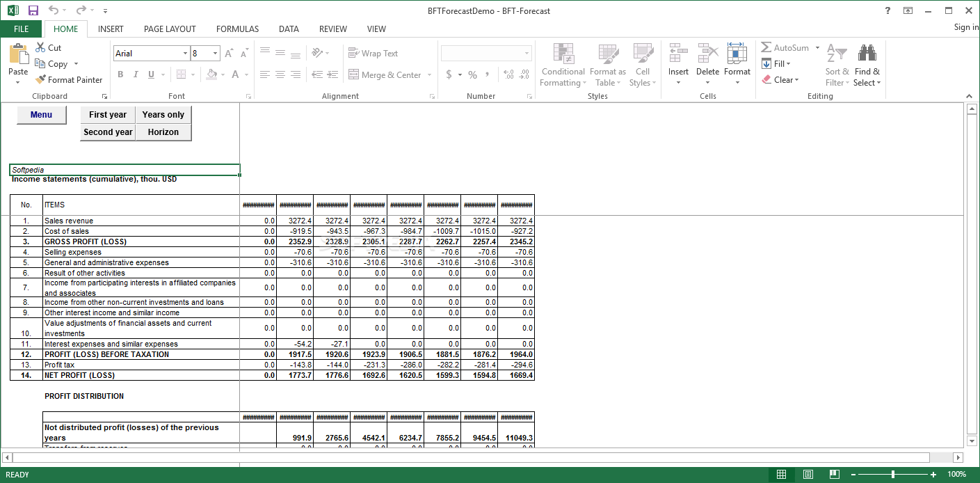Image resolution: width=980 pixels, height=483 pixels.
Task: Toggle Merge & Center on cells
Action: coord(385,74)
